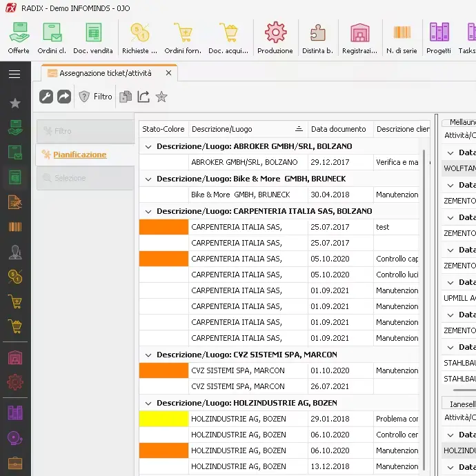
Task: Collapse the Data group above UPMILL row
Action: point(450,283)
